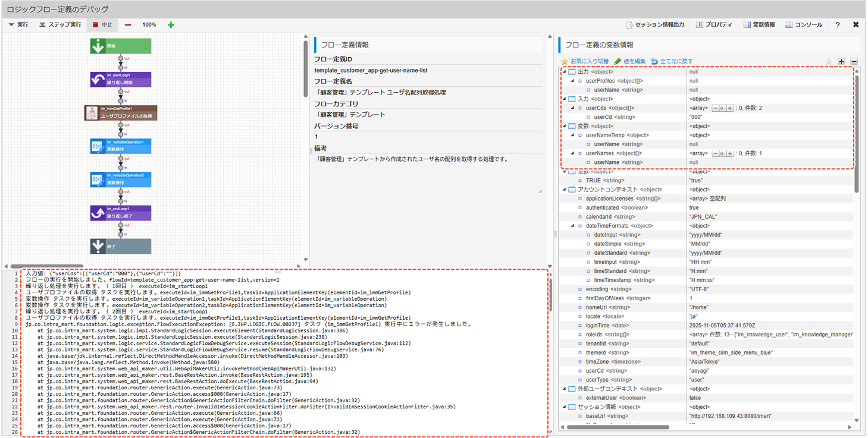This screenshot has width=868, height=438.
Task: Click the 値を編集 link
Action: pos(629,61)
